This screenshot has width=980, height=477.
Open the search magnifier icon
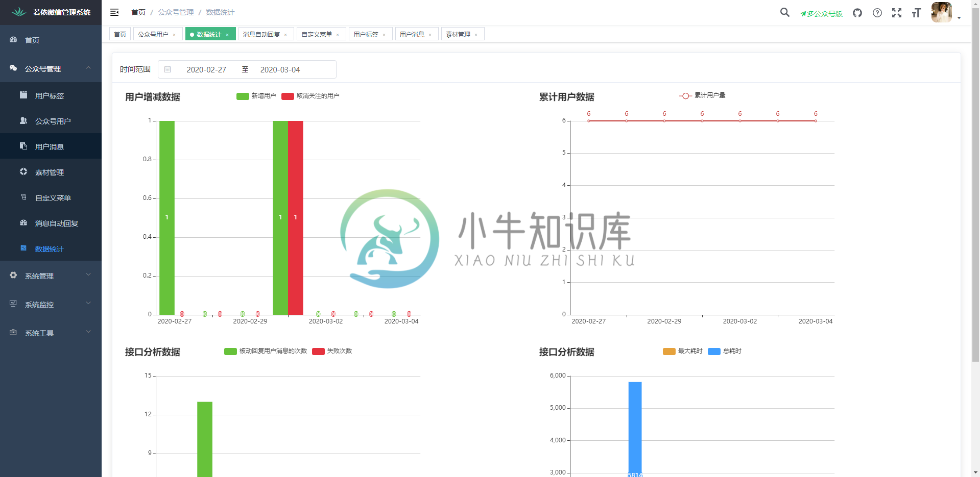click(785, 13)
